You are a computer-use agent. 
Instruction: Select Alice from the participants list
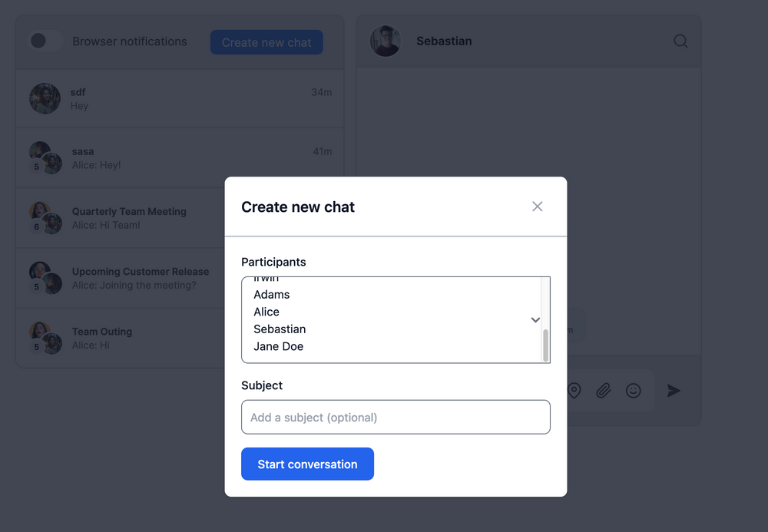click(x=266, y=312)
